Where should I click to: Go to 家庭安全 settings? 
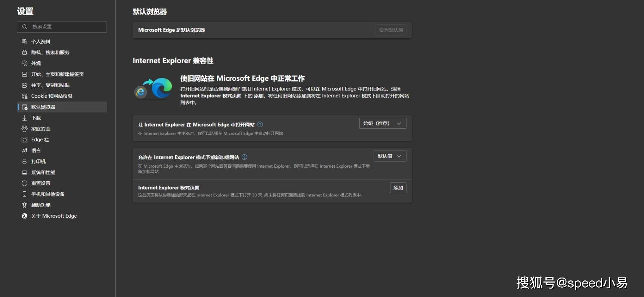tap(62, 129)
